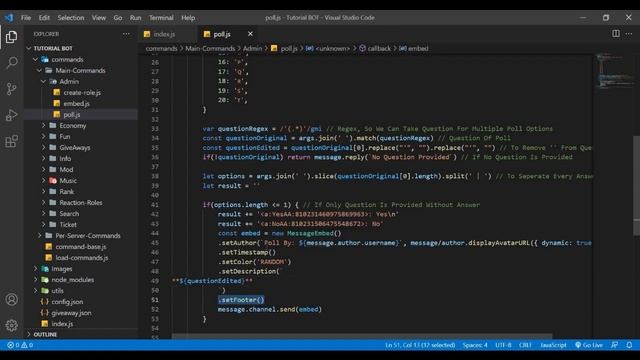Click the VS Code logo icon
Viewport: 640px width, 360px height.
click(x=9, y=18)
